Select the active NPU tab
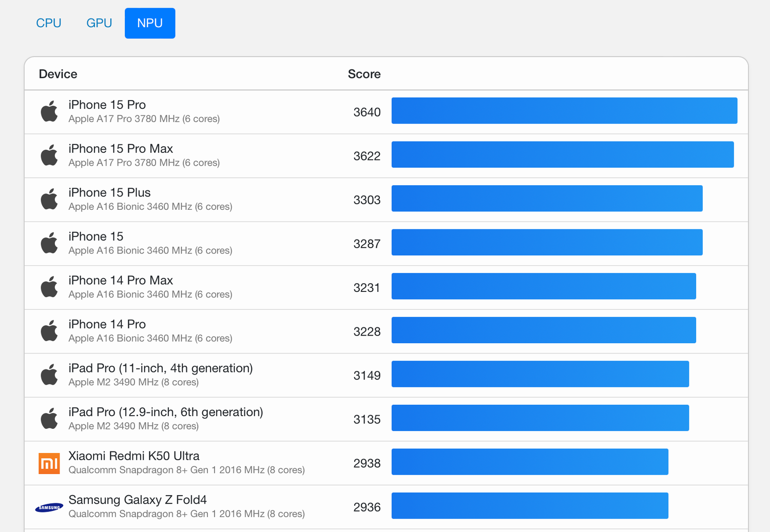The image size is (770, 532). click(x=150, y=23)
